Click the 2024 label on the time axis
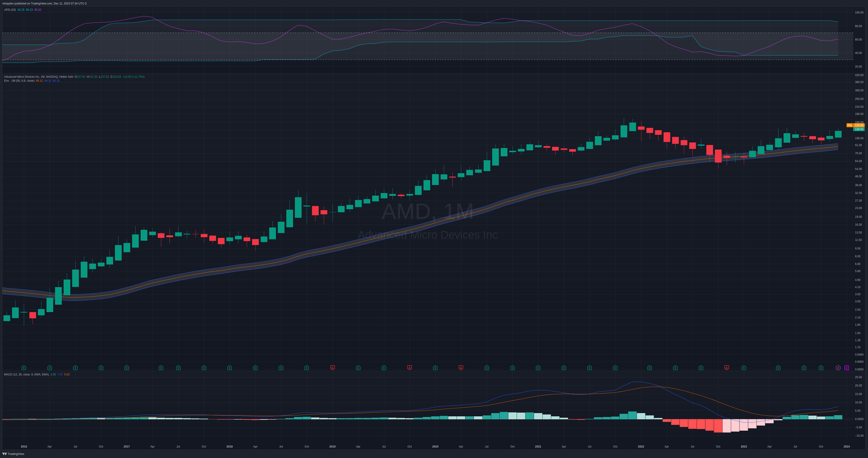 pos(847,446)
